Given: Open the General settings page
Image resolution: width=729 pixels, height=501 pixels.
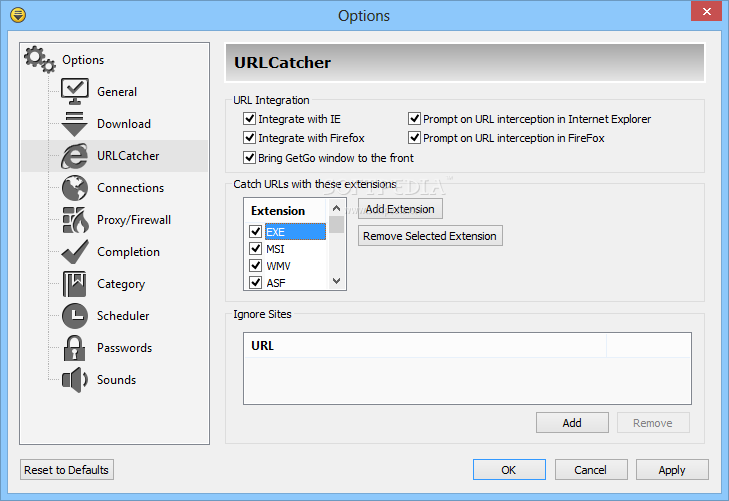Looking at the screenshot, I should click(117, 92).
